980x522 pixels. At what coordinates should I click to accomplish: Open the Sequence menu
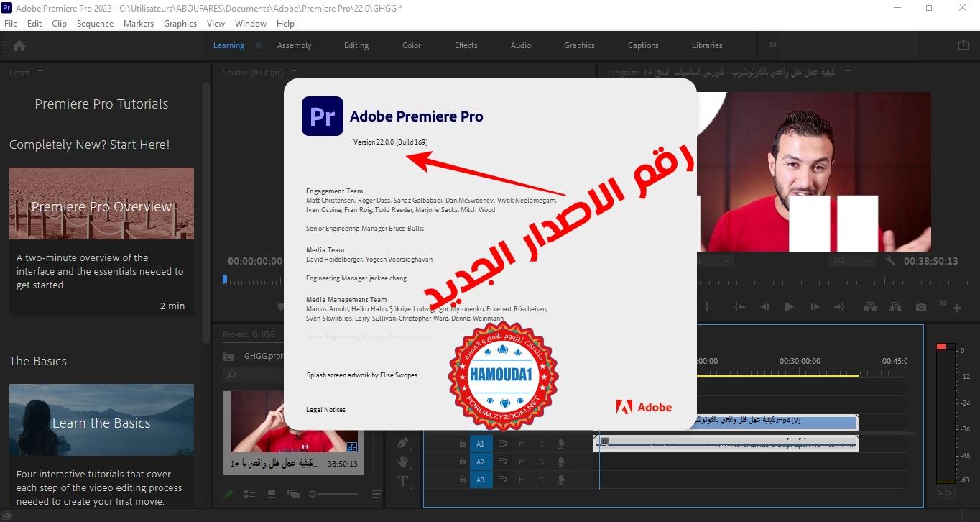[x=95, y=23]
